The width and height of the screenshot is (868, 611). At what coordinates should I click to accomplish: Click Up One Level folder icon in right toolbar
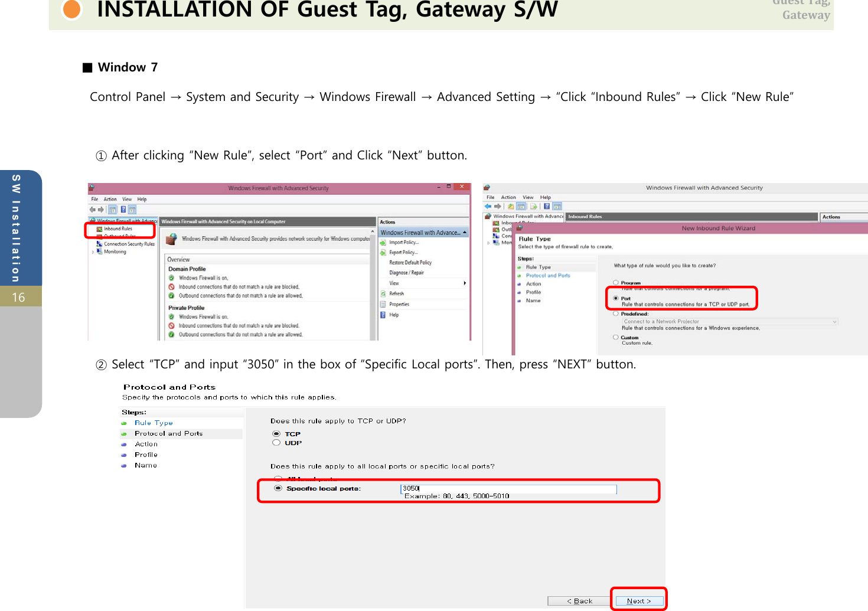pos(511,207)
